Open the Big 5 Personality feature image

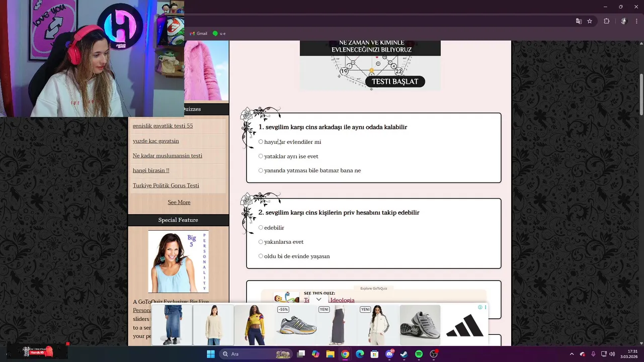click(178, 261)
